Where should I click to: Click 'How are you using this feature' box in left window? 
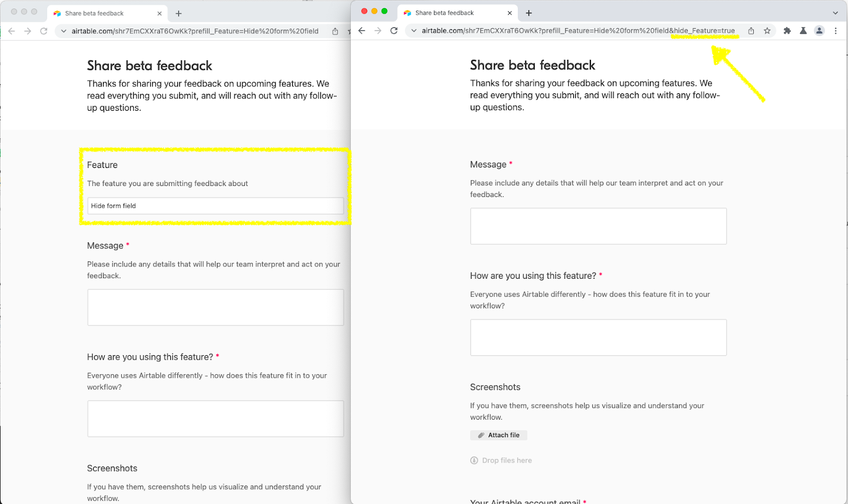point(216,419)
